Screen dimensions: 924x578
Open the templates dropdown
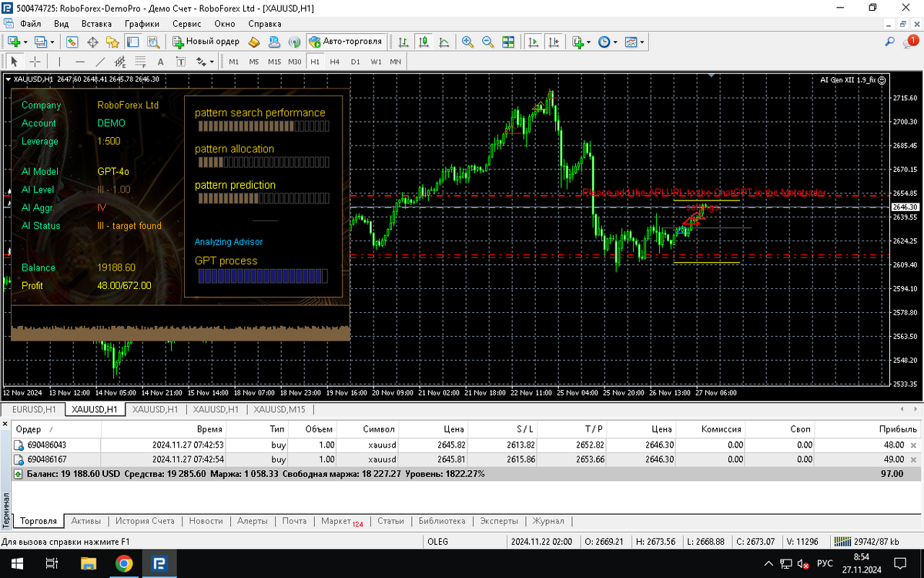[x=641, y=42]
